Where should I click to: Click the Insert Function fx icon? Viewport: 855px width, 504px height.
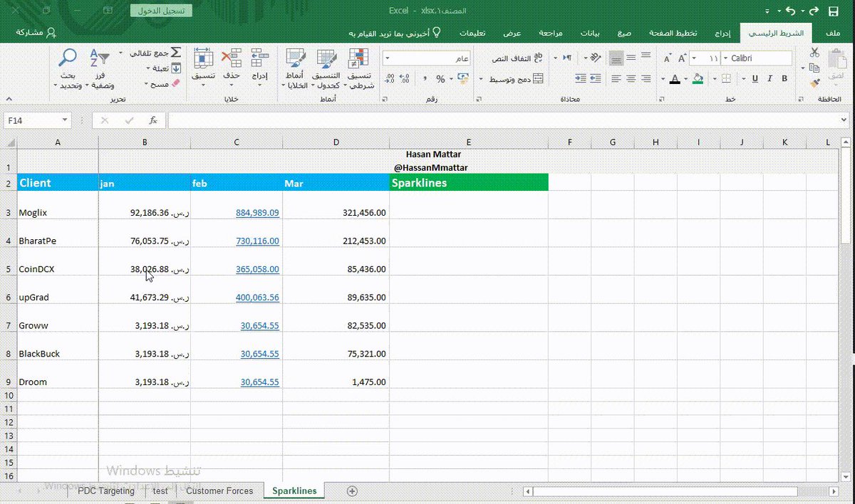coord(153,120)
